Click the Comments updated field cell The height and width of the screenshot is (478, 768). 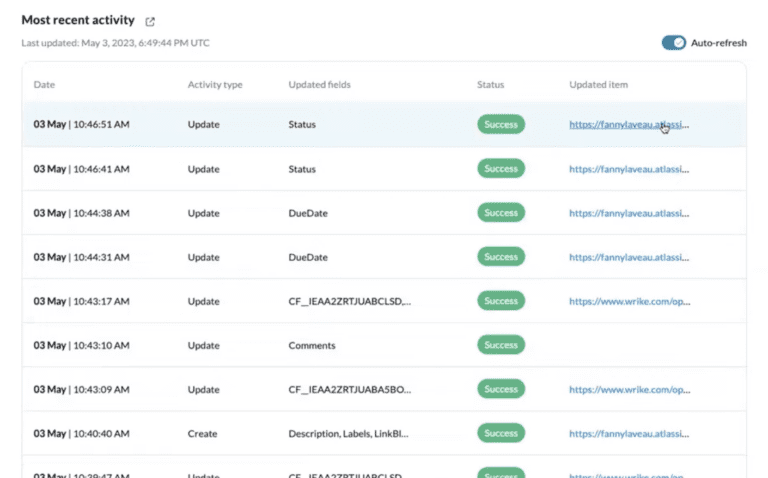coord(312,345)
